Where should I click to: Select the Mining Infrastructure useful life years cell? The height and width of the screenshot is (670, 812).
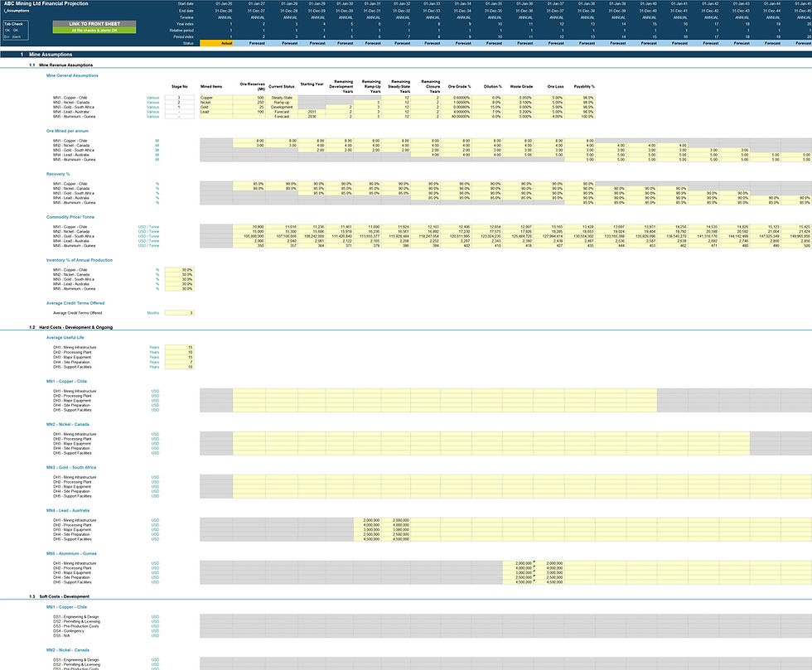pos(179,348)
